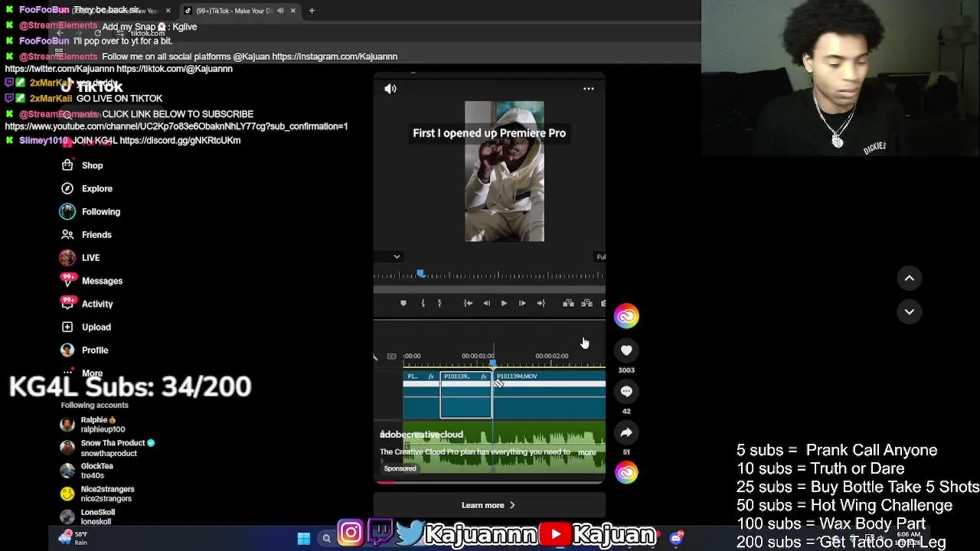Close the TikTok browser tab

(x=292, y=11)
